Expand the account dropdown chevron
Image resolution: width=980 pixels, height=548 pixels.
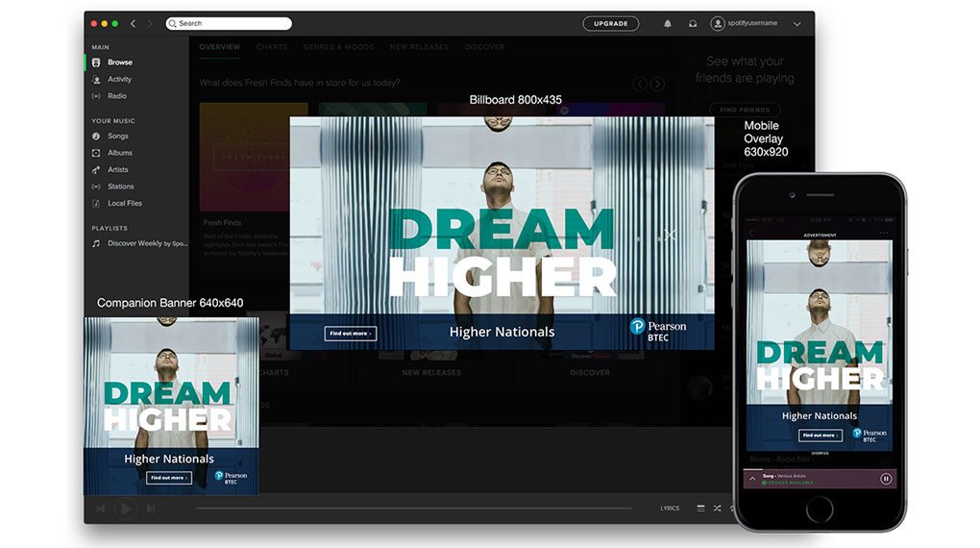pyautogui.click(x=796, y=24)
